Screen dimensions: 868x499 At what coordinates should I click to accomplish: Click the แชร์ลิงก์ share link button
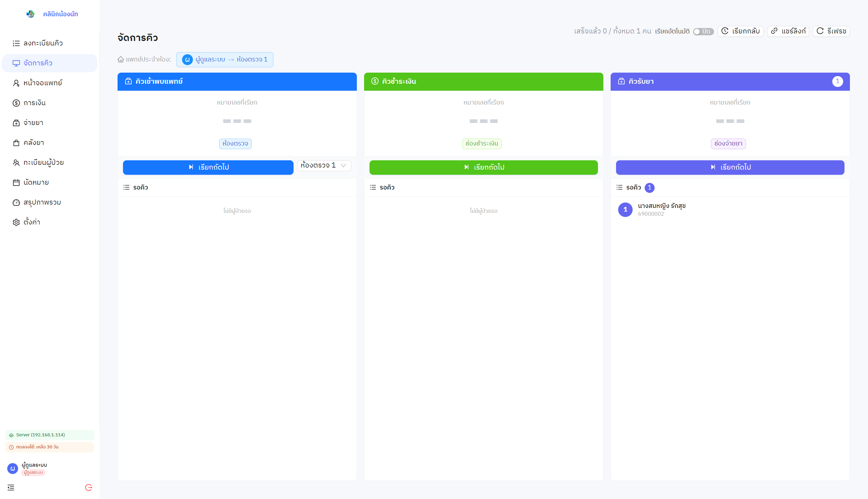pos(788,31)
